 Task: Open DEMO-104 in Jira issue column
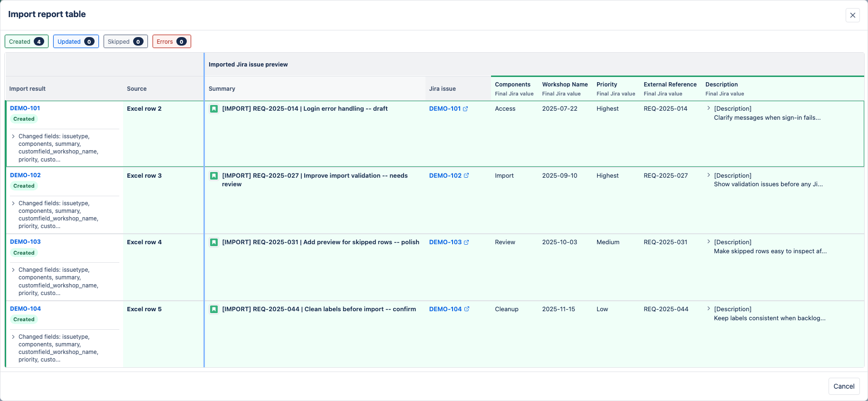point(445,309)
